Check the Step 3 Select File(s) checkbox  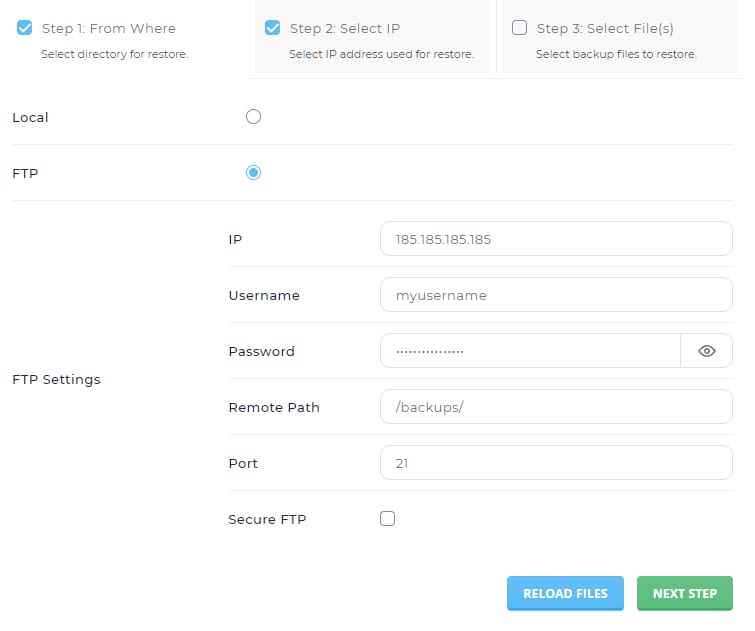(x=519, y=28)
